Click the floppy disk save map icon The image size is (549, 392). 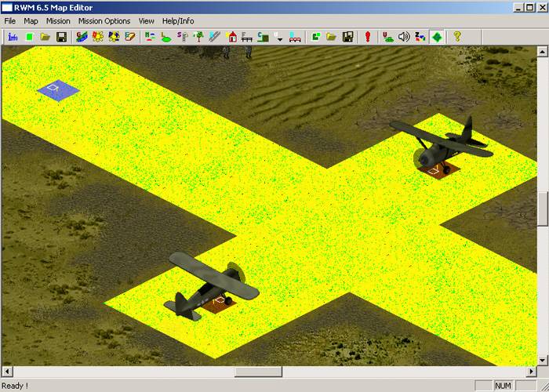(61, 36)
